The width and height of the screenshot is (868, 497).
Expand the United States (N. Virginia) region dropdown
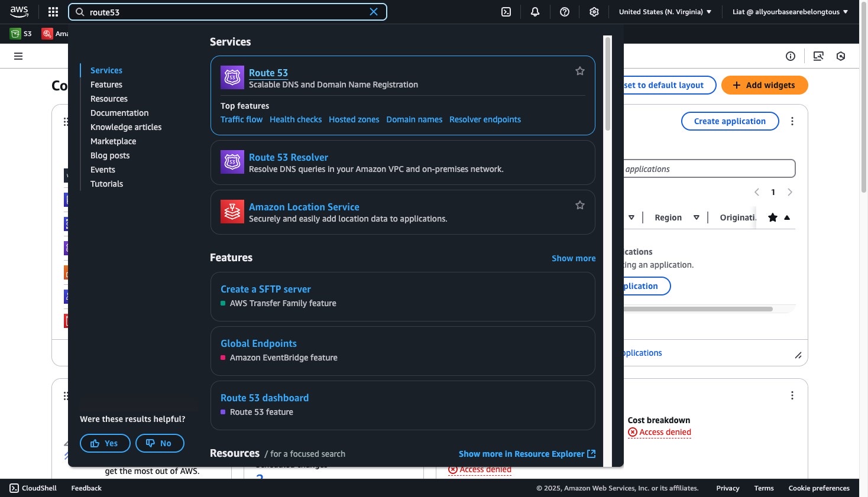click(665, 12)
